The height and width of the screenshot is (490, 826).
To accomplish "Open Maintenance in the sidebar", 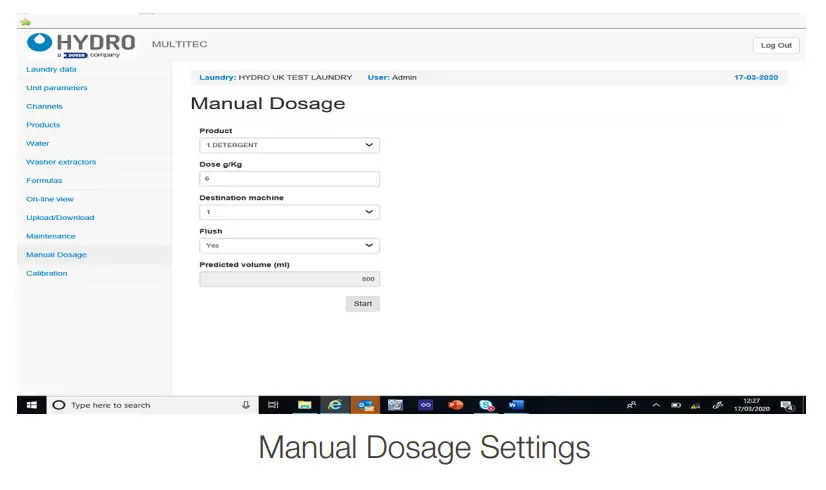I will pos(51,236).
